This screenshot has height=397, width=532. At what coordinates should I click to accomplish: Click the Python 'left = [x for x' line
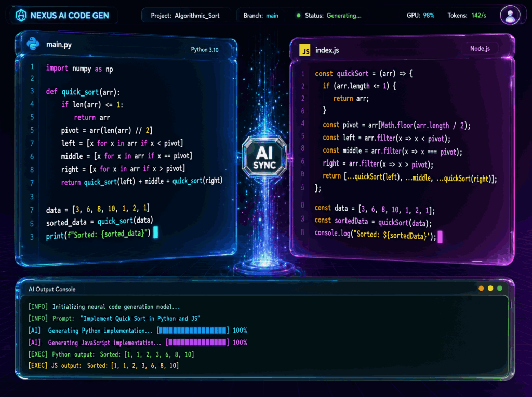(x=122, y=143)
